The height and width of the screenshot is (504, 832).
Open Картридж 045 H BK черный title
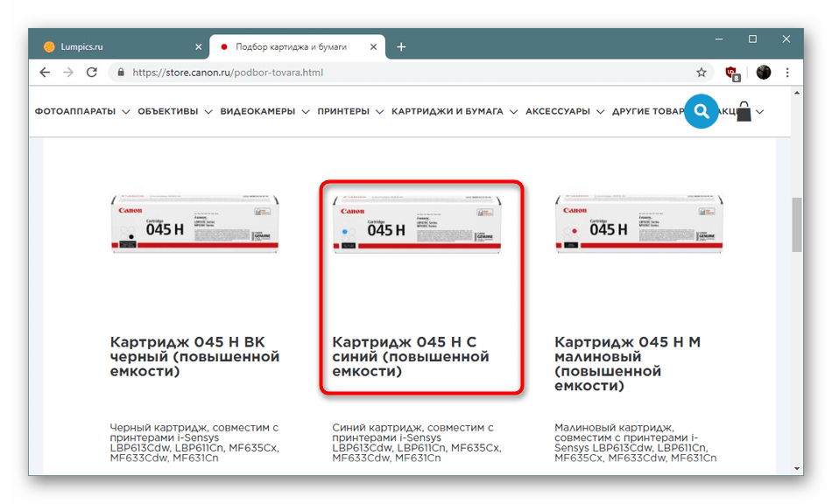coord(194,357)
